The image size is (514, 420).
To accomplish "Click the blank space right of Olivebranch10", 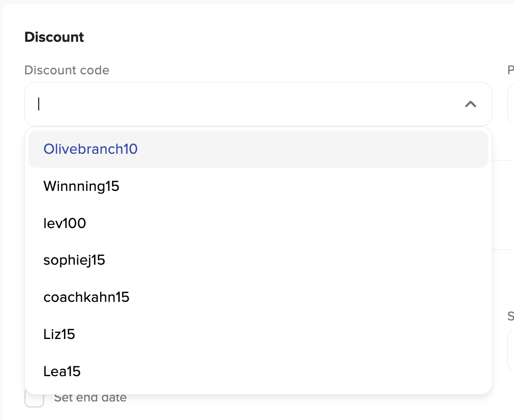I will tap(310, 149).
